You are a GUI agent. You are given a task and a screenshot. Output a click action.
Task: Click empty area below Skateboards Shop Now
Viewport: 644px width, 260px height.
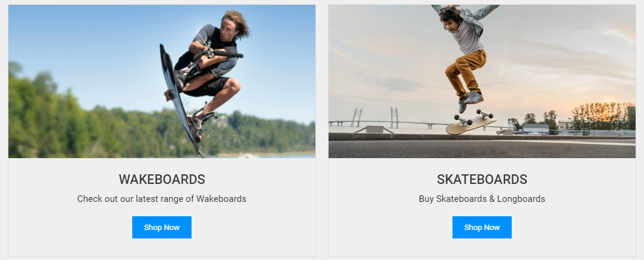tap(482, 247)
